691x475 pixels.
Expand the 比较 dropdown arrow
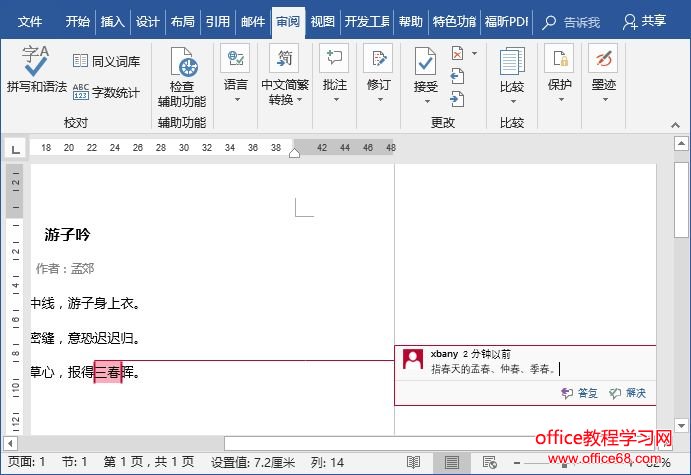pos(513,102)
